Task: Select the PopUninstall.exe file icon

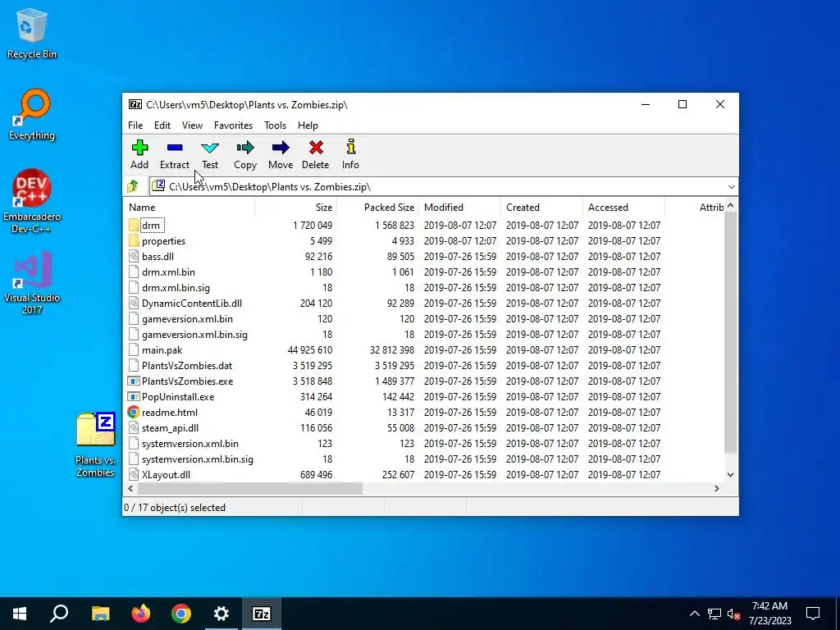Action: click(x=134, y=396)
